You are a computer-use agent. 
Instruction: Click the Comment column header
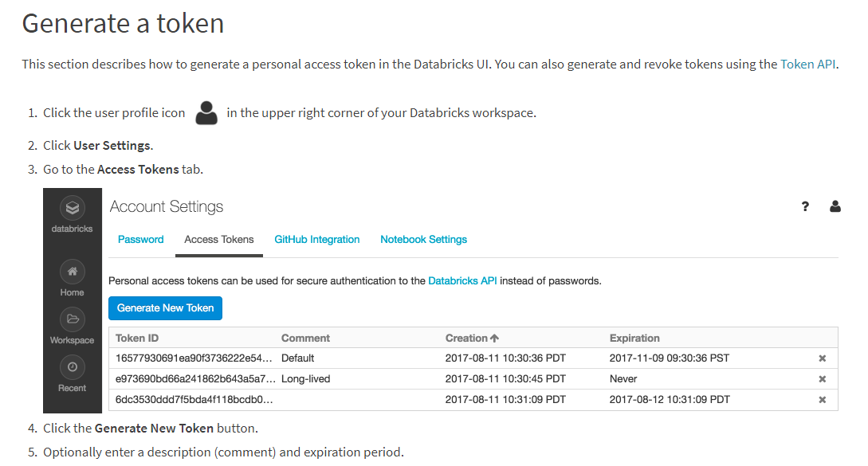pos(305,339)
